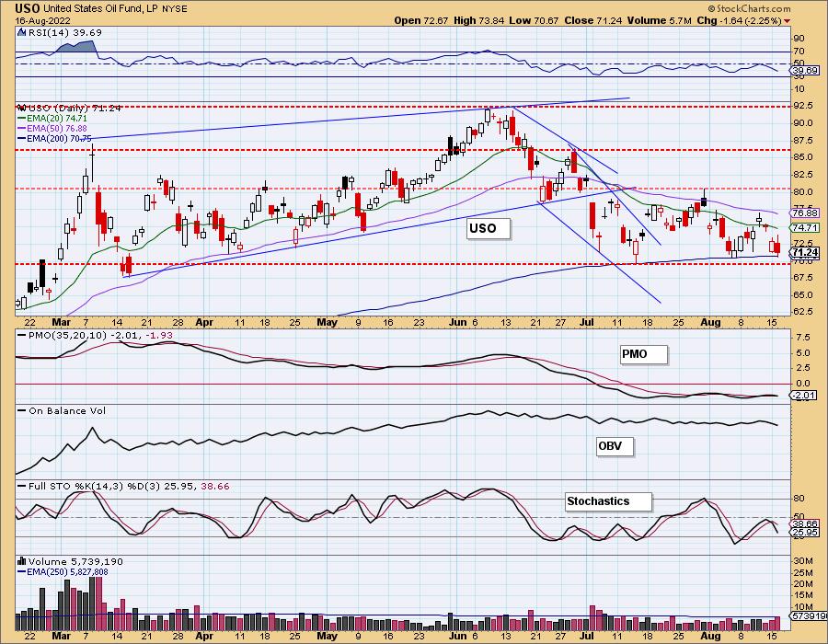Select the 'EMA(250) 5,827,808' volume legend
Screen dimensions: 828x644
pyautogui.click(x=63, y=571)
